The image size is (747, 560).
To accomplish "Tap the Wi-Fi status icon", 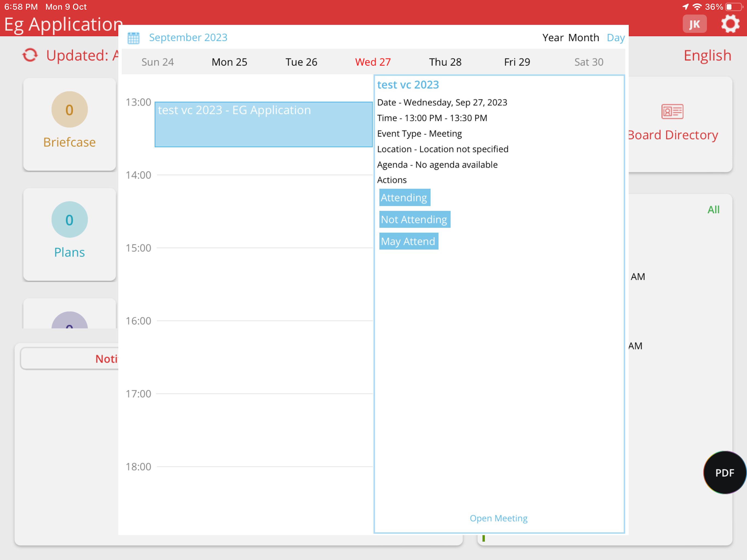I will point(697,7).
